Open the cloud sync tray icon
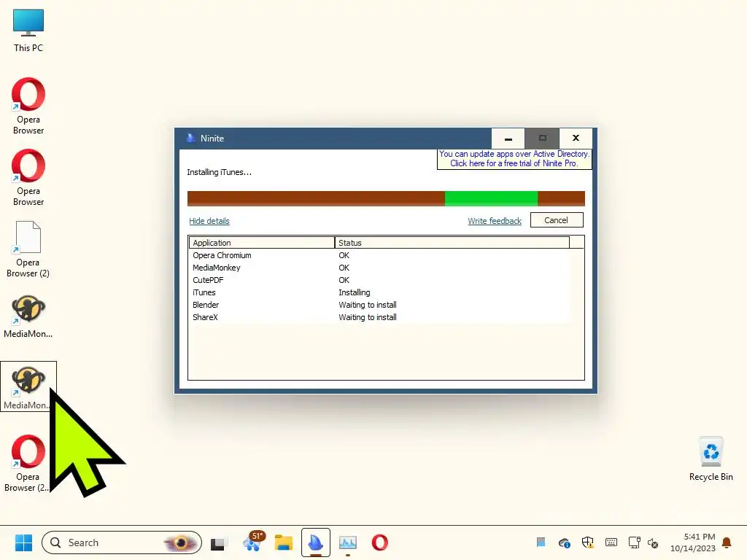747x560 pixels. point(564,542)
